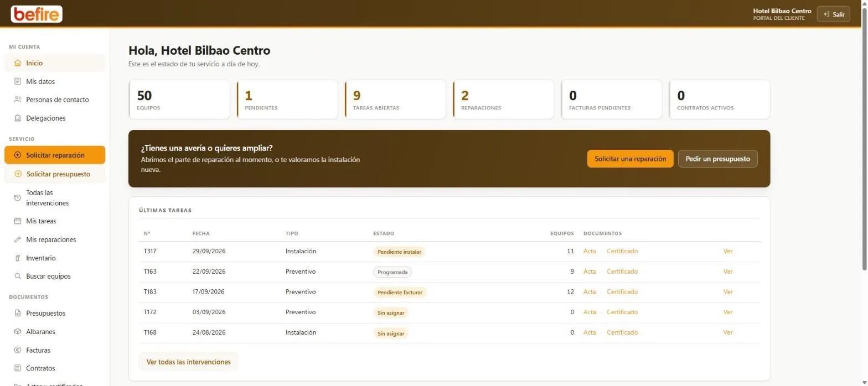This screenshot has width=868, height=386.
Task: Click the Hotel Bilbao Centro account name
Action: (782, 11)
